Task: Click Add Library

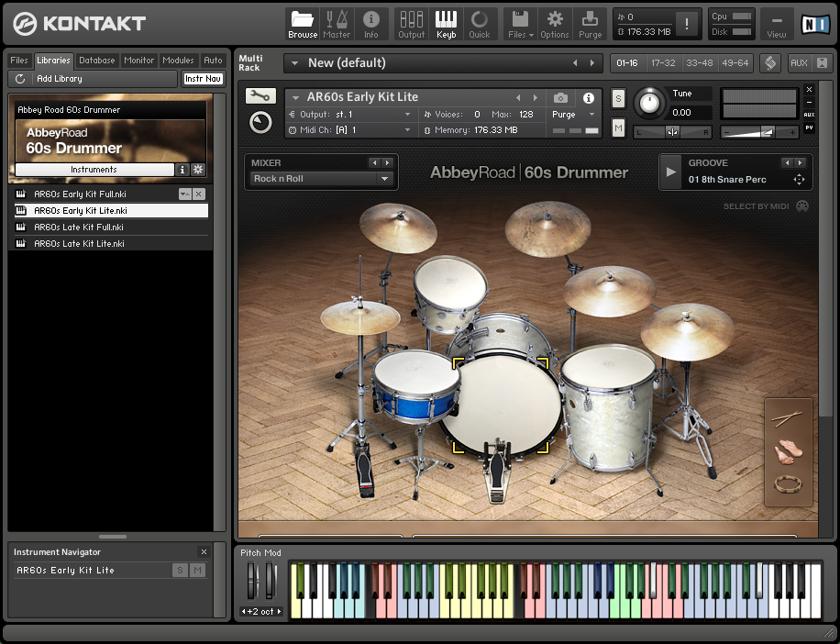Action: coord(60,79)
